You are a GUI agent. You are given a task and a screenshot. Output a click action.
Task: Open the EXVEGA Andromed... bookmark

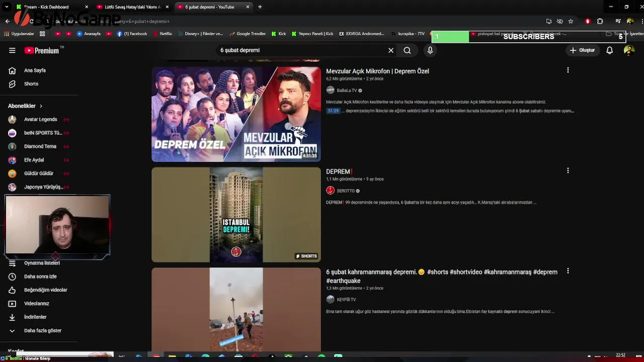pos(361,34)
